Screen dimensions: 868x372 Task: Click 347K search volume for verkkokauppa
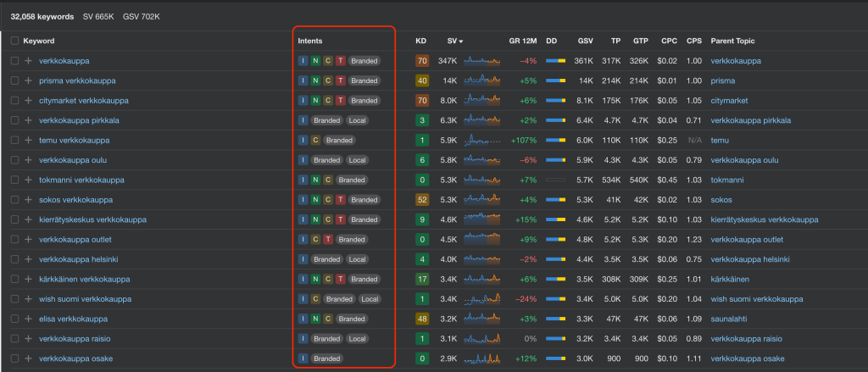click(x=448, y=61)
